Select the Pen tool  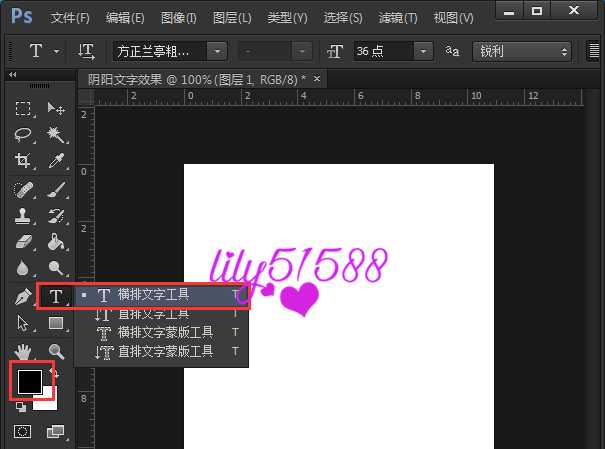point(24,296)
